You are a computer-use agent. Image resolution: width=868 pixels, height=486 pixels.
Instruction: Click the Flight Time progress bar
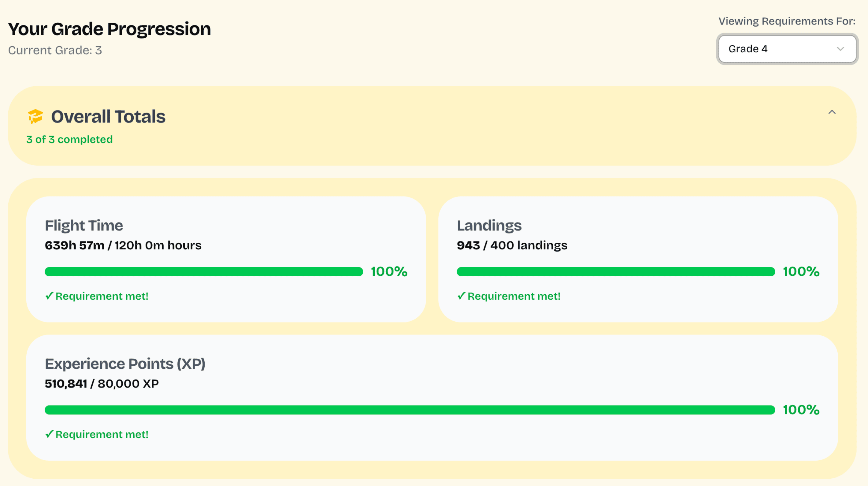pyautogui.click(x=204, y=271)
